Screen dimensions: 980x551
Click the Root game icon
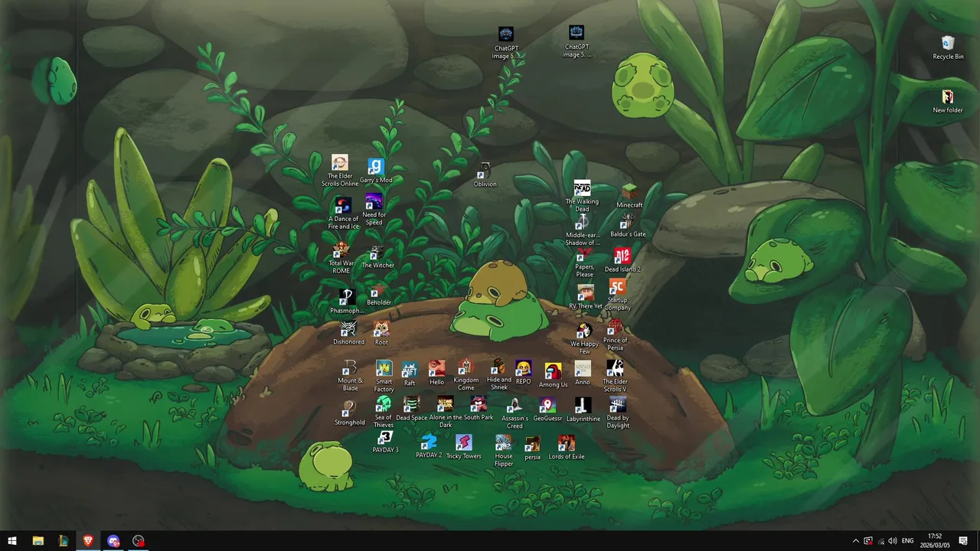381,333
